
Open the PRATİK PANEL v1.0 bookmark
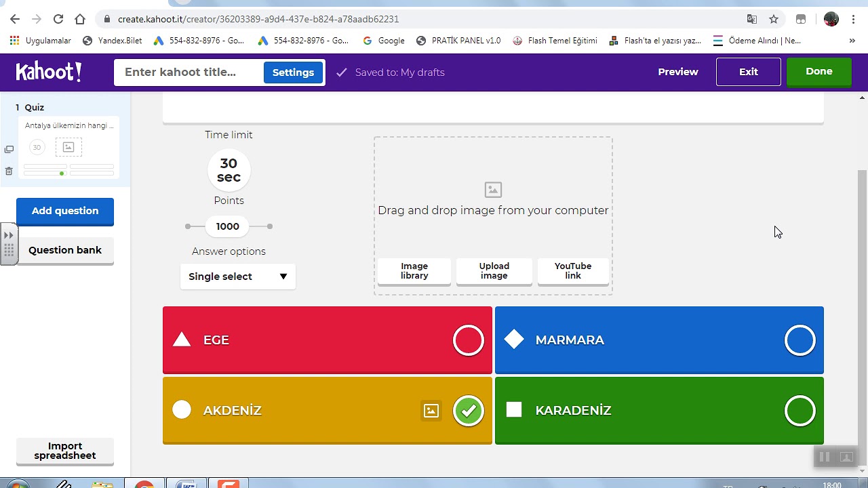[458, 41]
